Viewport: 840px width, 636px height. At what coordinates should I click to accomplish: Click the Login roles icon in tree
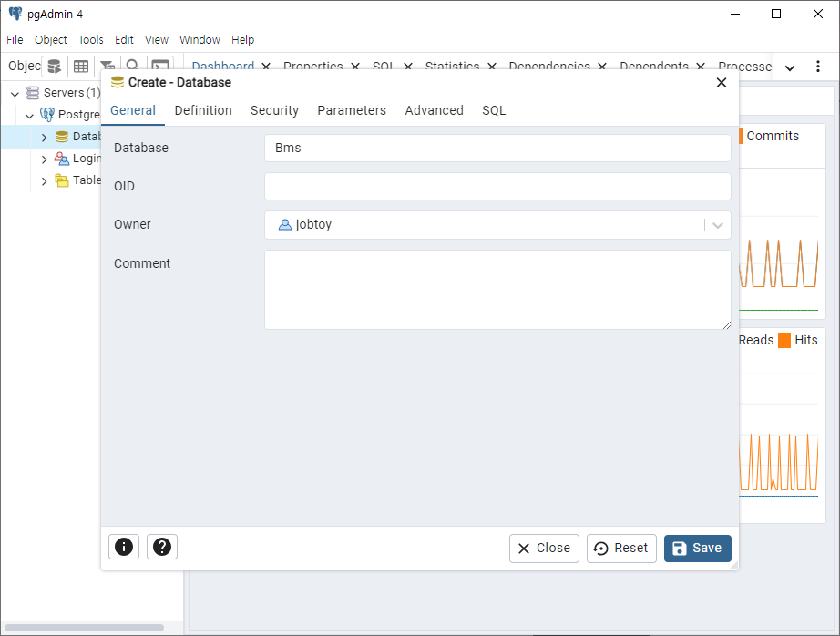[62, 159]
